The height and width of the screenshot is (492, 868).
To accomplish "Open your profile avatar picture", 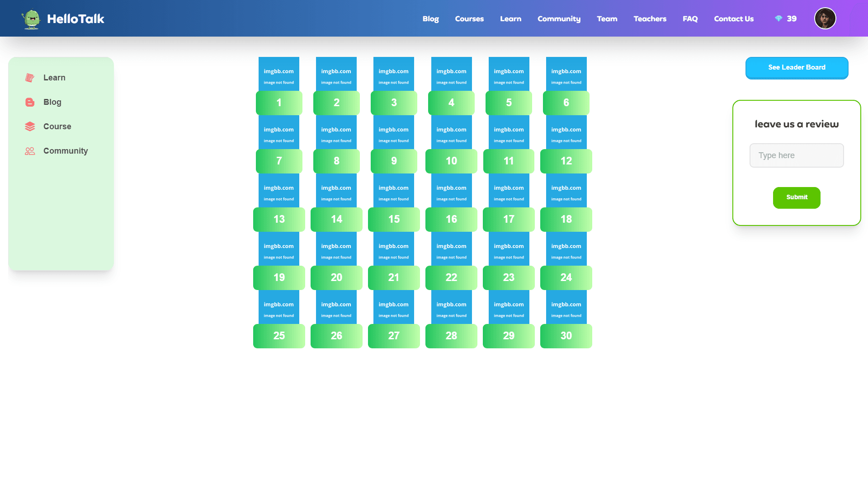I will pyautogui.click(x=825, y=18).
